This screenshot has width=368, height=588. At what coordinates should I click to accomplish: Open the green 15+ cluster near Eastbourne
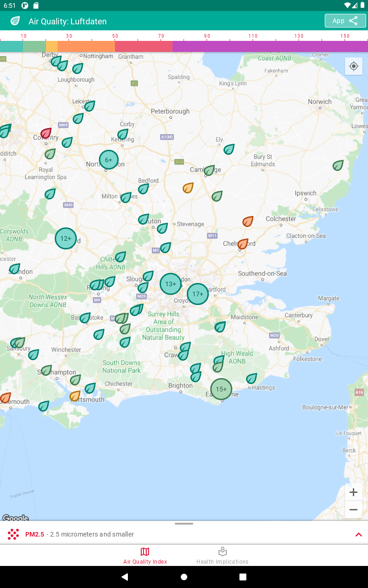coord(221,389)
